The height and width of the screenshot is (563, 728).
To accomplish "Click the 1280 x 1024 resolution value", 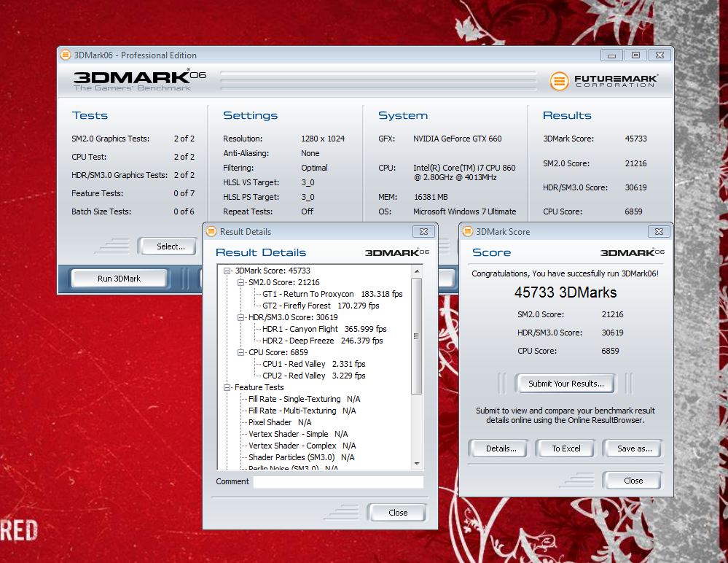I will click(x=323, y=139).
